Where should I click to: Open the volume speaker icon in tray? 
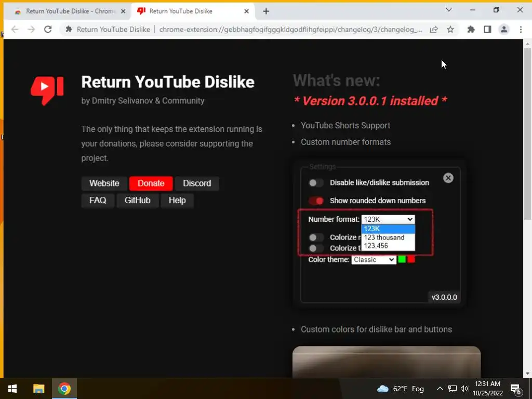pos(464,389)
